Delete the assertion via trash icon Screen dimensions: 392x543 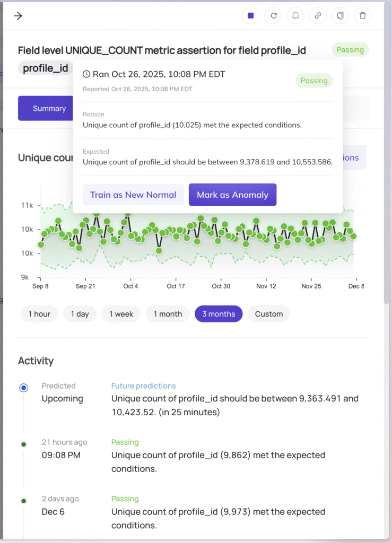click(362, 15)
